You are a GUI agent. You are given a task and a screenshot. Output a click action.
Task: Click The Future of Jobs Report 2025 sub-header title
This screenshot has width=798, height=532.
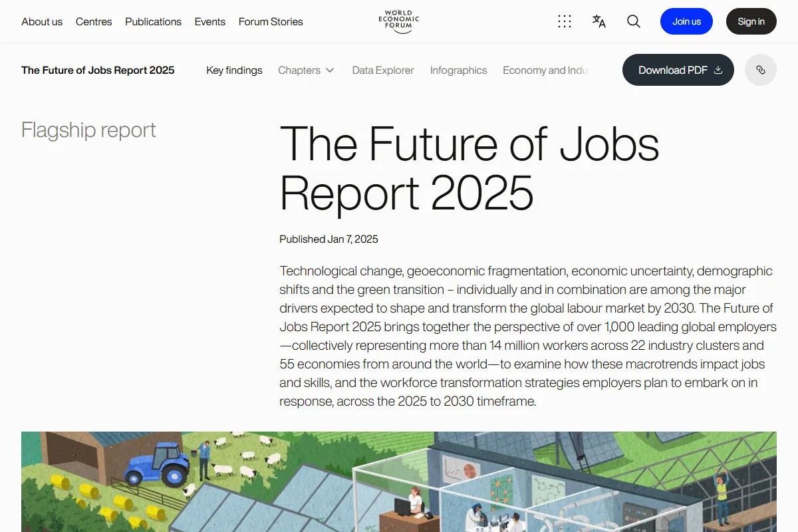tap(98, 70)
